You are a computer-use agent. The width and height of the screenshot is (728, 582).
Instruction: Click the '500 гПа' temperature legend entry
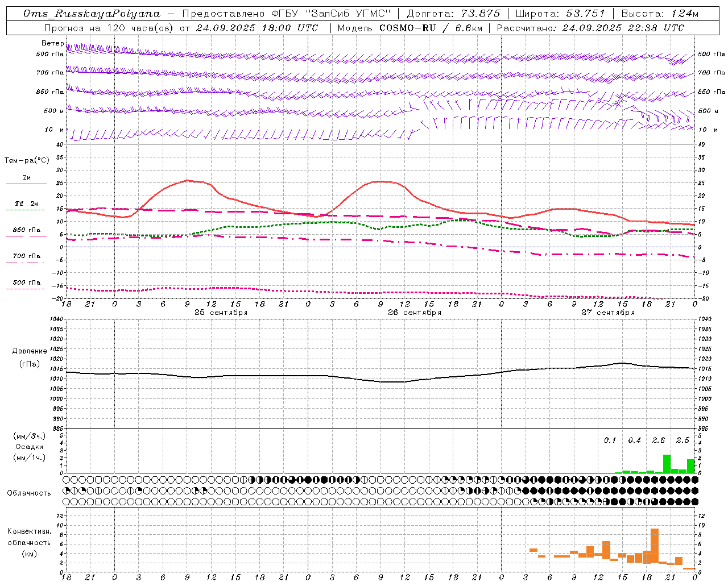coord(27,282)
